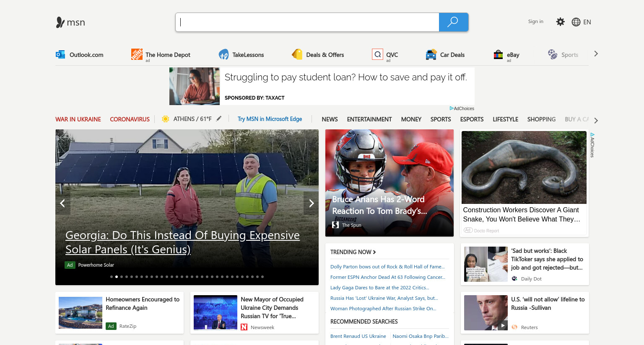This screenshot has width=644, height=345.
Task: Open the Woman Photographed After Russian Strike link
Action: tap(383, 309)
